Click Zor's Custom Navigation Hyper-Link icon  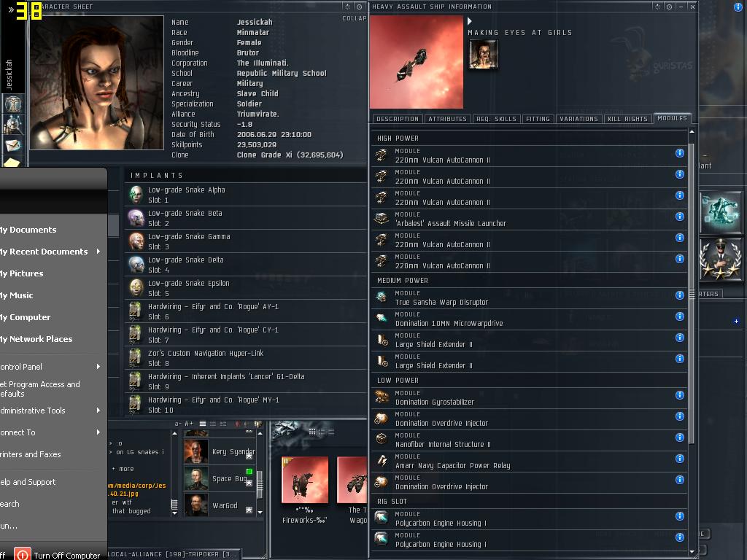point(136,357)
